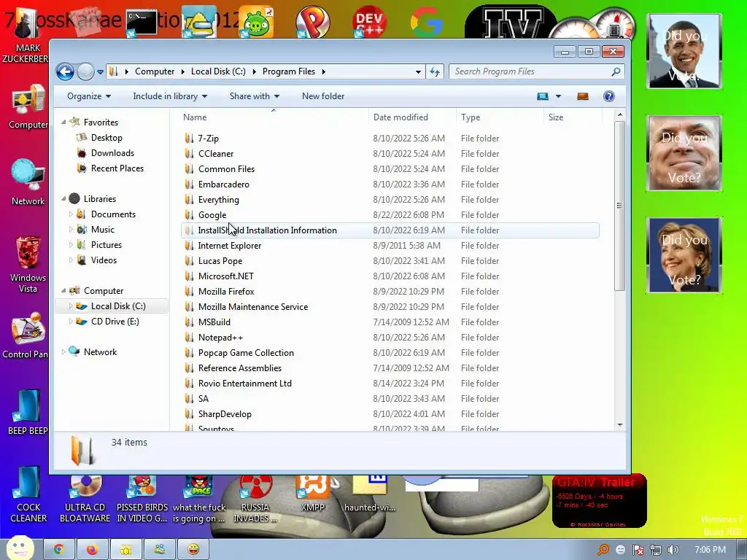747x560 pixels.
Task: Select the Google folder row
Action: click(390, 215)
